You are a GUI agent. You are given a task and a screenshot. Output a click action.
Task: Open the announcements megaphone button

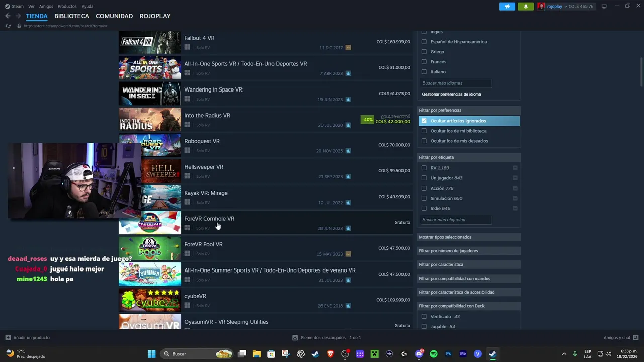(x=507, y=6)
